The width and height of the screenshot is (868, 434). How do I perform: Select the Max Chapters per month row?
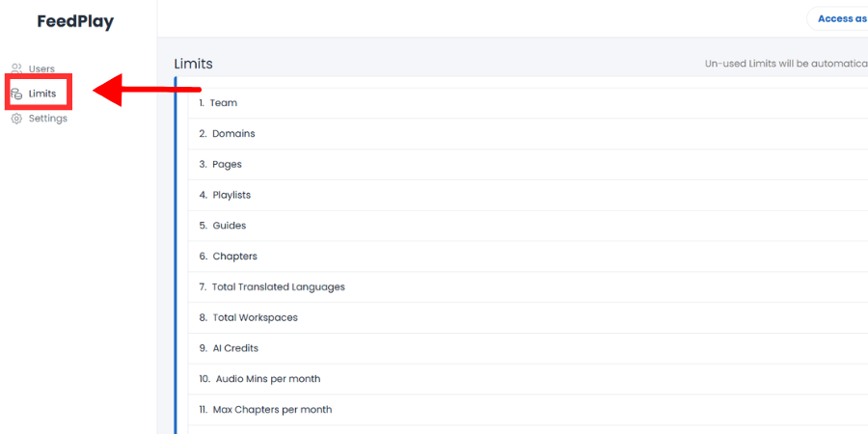528,410
